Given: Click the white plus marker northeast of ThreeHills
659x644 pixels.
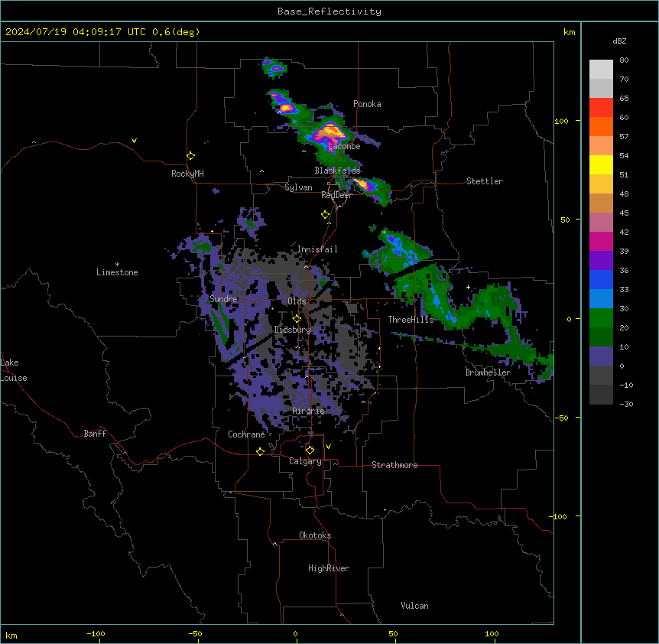Looking at the screenshot, I should (x=468, y=287).
